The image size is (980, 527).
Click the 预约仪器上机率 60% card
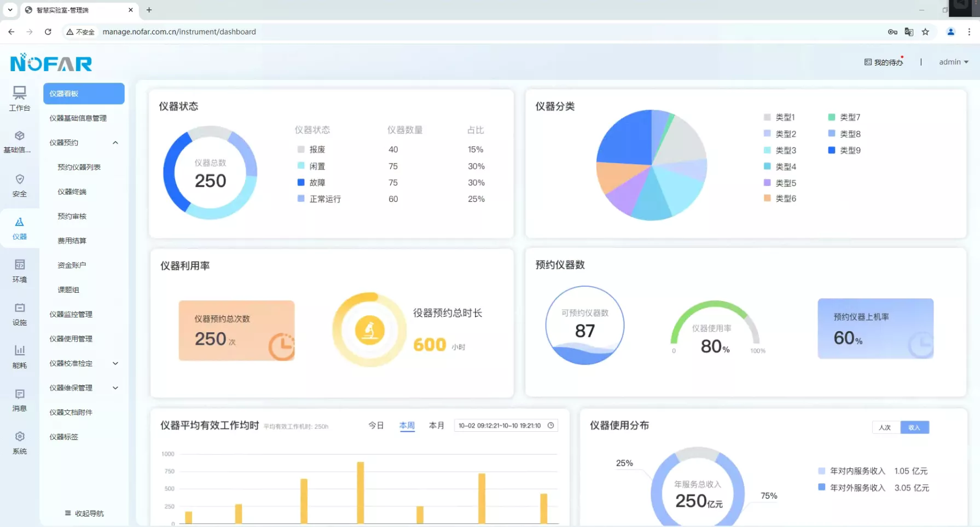coord(875,328)
